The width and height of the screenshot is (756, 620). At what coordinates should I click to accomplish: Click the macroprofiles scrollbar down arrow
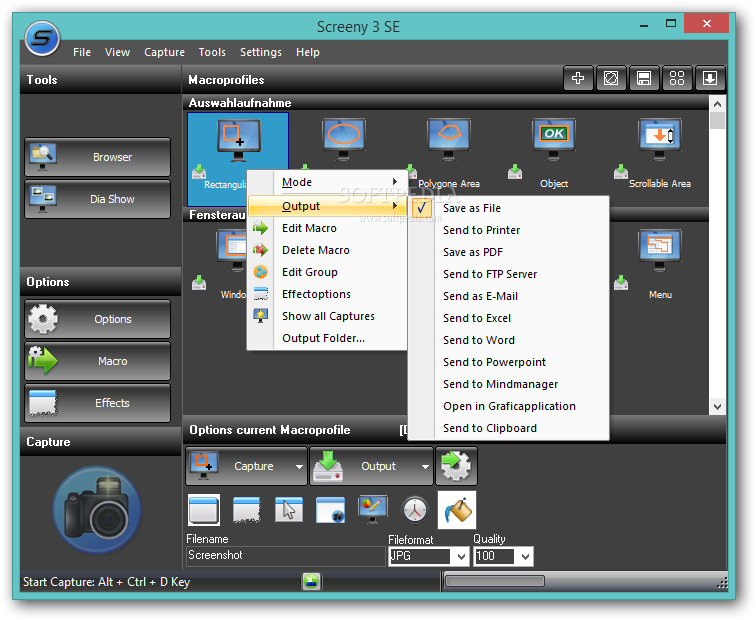(717, 406)
